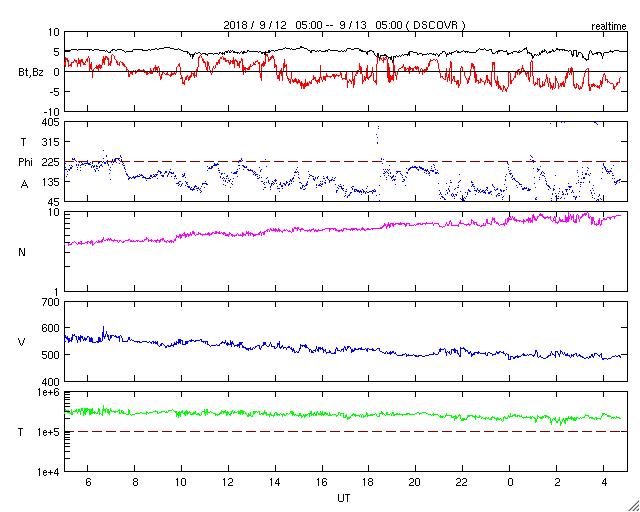
Task: Click the '1e+4' temperature tick label
Action: click(49, 472)
